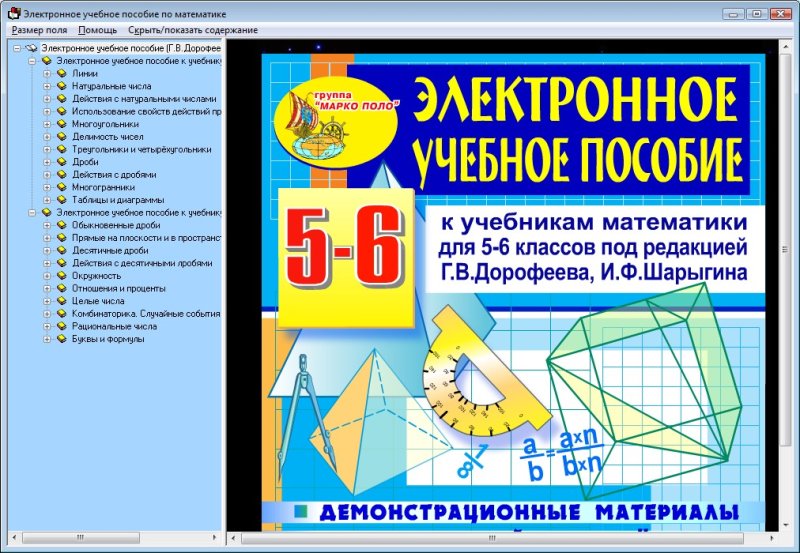Click the book icon beside Таблицы и диаграммы
The width and height of the screenshot is (800, 553).
tap(62, 200)
